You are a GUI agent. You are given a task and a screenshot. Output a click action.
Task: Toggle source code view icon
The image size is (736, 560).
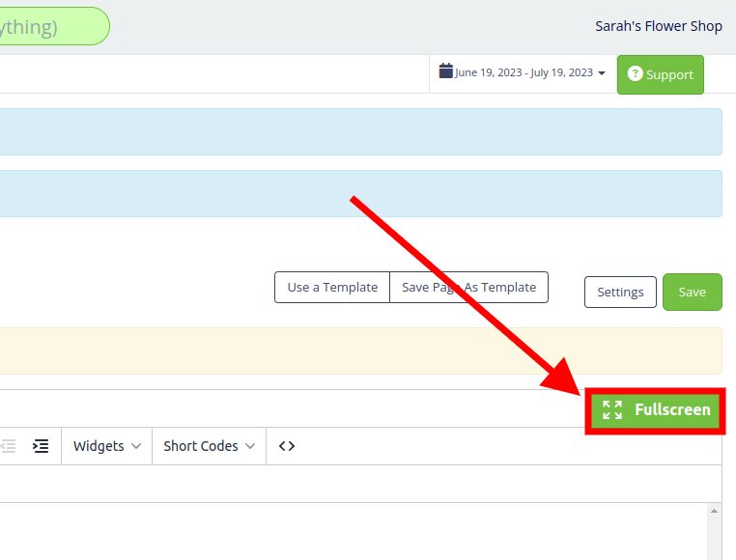click(287, 446)
